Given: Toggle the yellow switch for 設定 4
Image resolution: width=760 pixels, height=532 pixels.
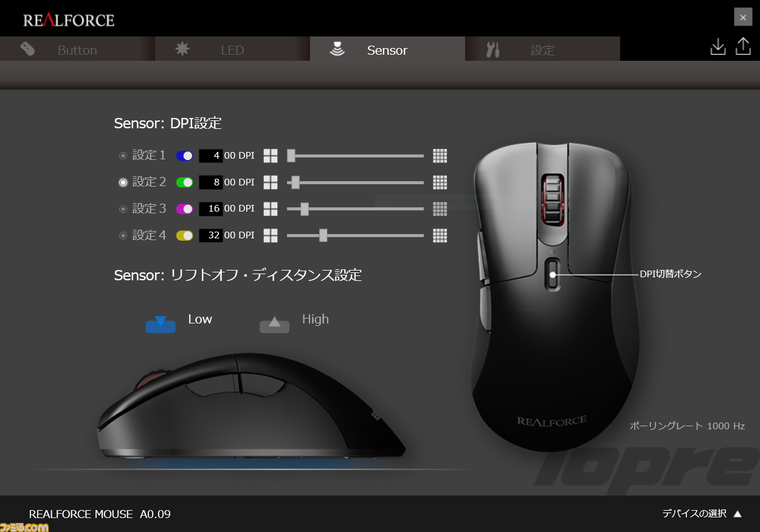Looking at the screenshot, I should point(184,235).
